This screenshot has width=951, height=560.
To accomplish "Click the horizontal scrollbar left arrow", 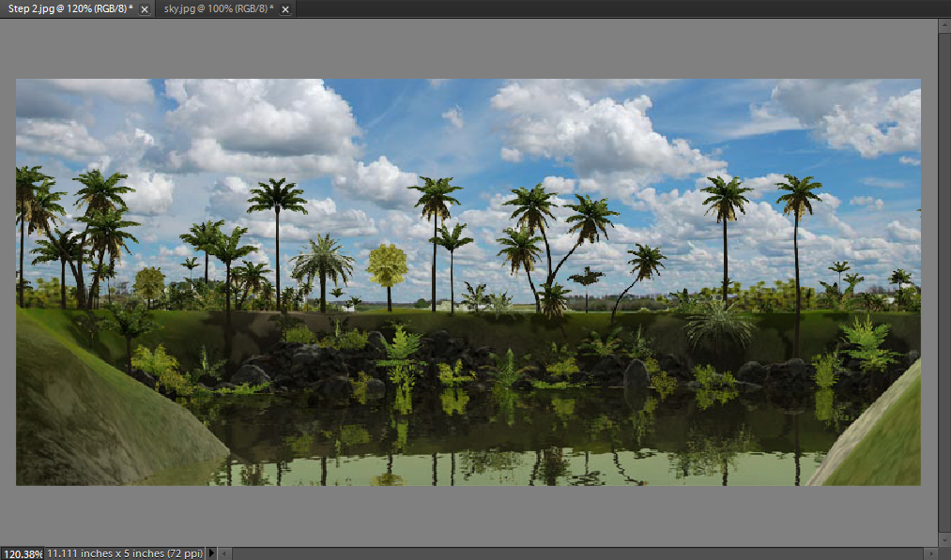I will tap(226, 553).
